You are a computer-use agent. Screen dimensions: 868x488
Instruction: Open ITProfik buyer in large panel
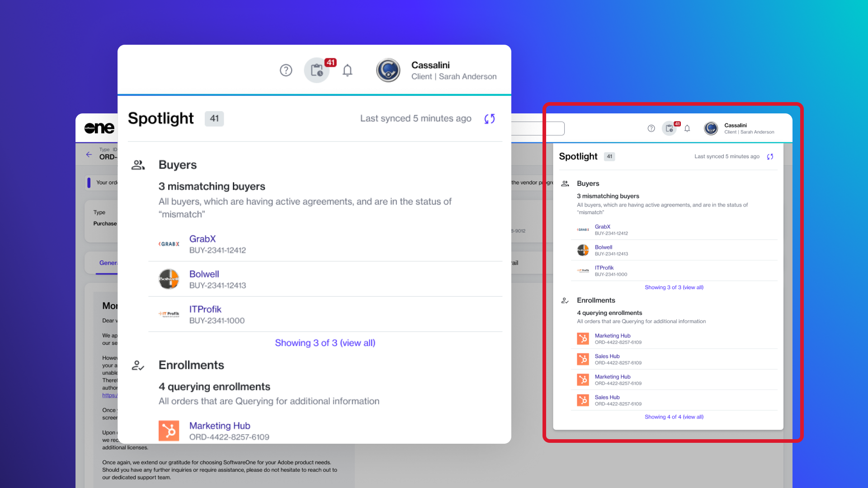tap(205, 310)
